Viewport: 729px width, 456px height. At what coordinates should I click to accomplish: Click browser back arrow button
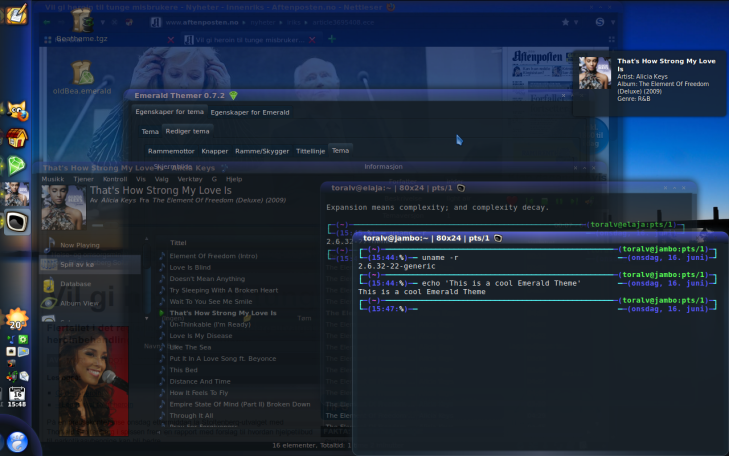47,22
